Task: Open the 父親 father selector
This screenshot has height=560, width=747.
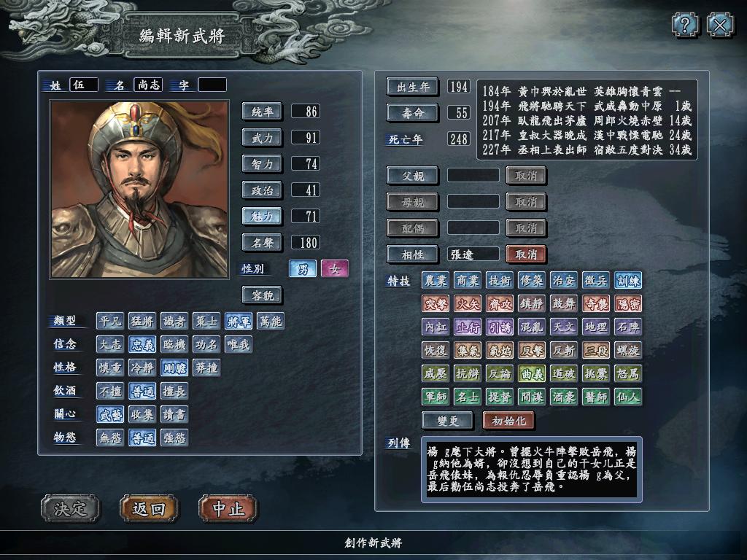Action: pos(412,176)
